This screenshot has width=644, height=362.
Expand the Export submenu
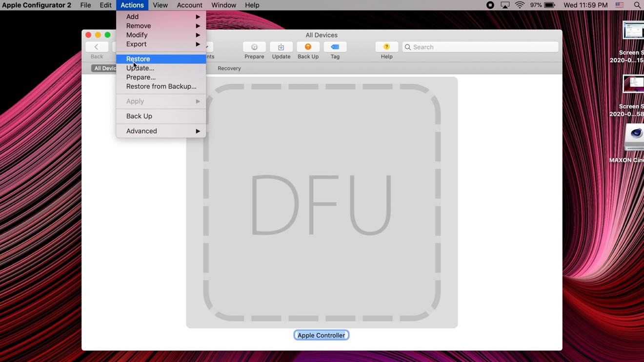pos(161,44)
